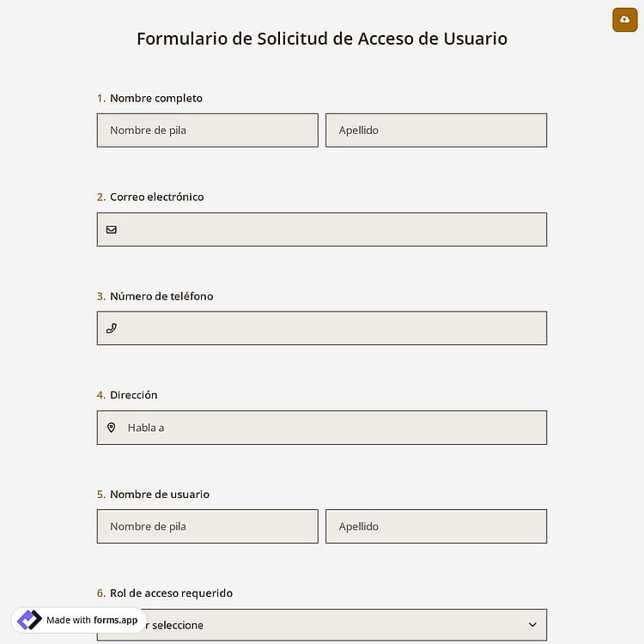Select the Correo electrónico input field
644x644 pixels.
point(322,229)
